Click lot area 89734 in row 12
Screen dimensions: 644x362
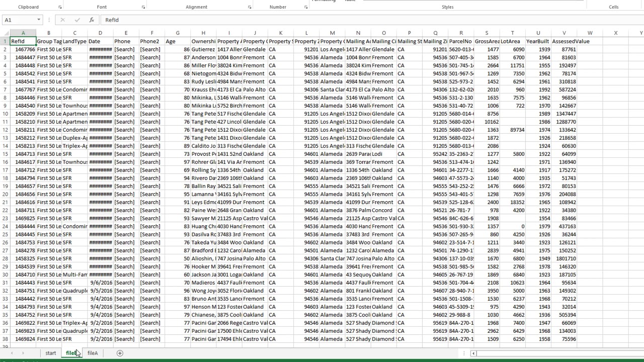512,130
